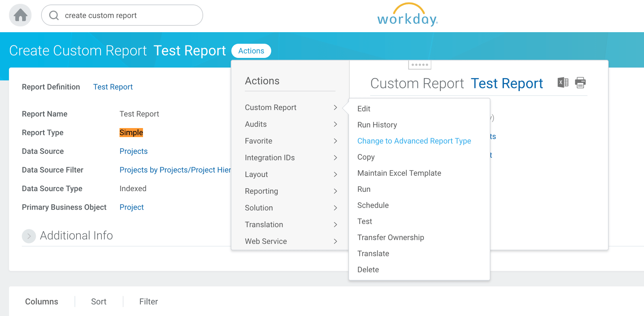Switch to the Filter tab

(x=149, y=301)
